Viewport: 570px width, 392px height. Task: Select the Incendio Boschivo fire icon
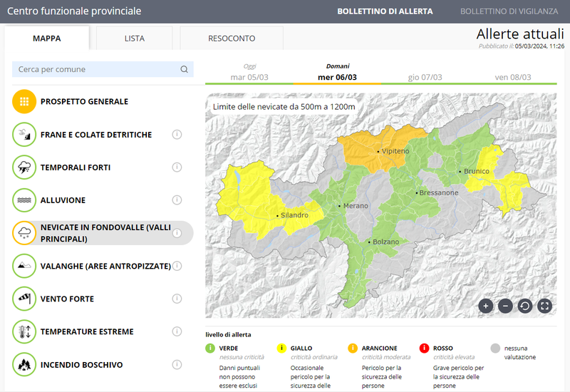[24, 364]
